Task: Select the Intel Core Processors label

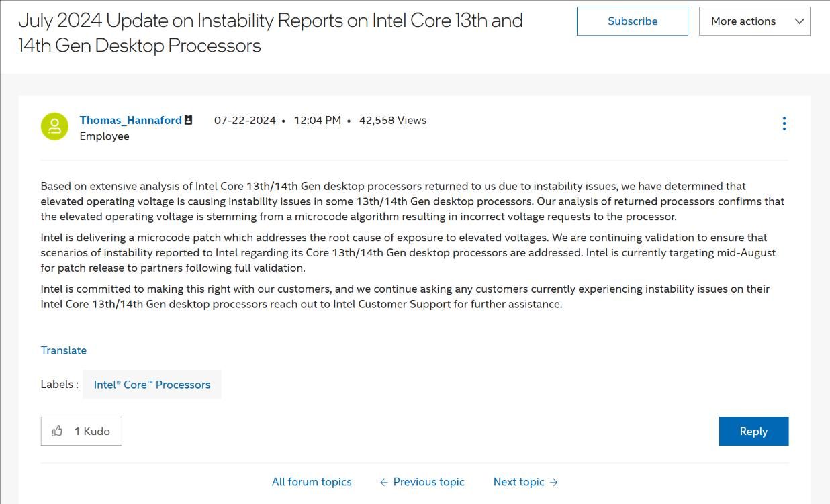Action: (x=152, y=385)
